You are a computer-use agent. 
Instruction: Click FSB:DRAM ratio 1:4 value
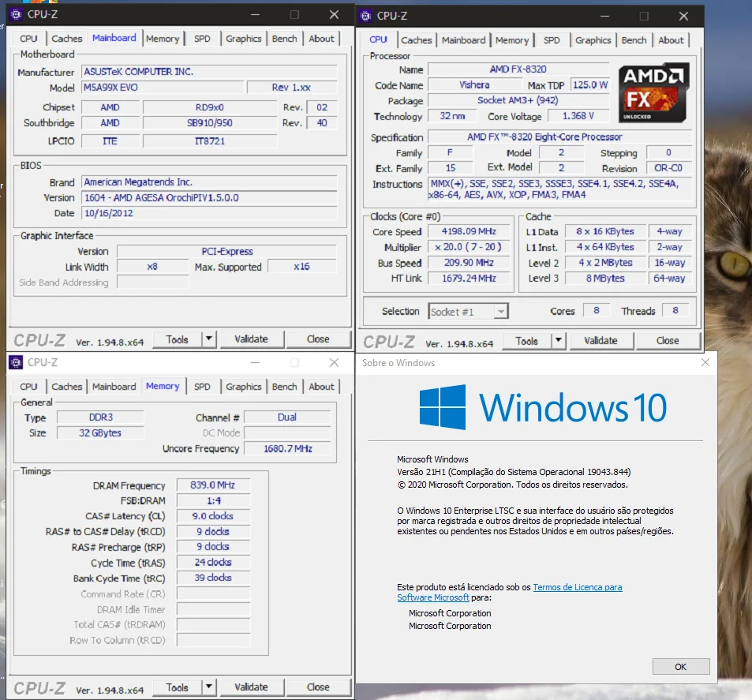point(213,500)
